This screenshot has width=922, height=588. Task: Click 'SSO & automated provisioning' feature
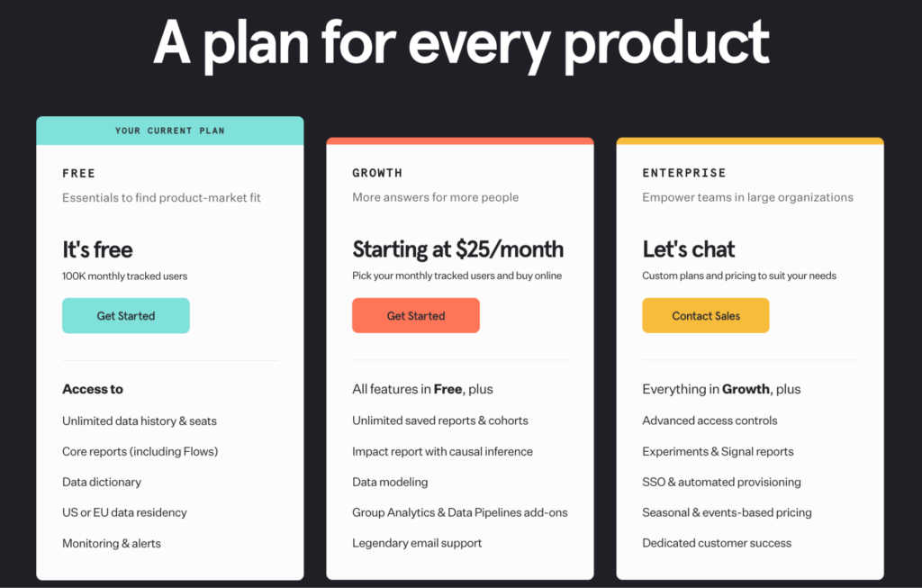coord(721,482)
